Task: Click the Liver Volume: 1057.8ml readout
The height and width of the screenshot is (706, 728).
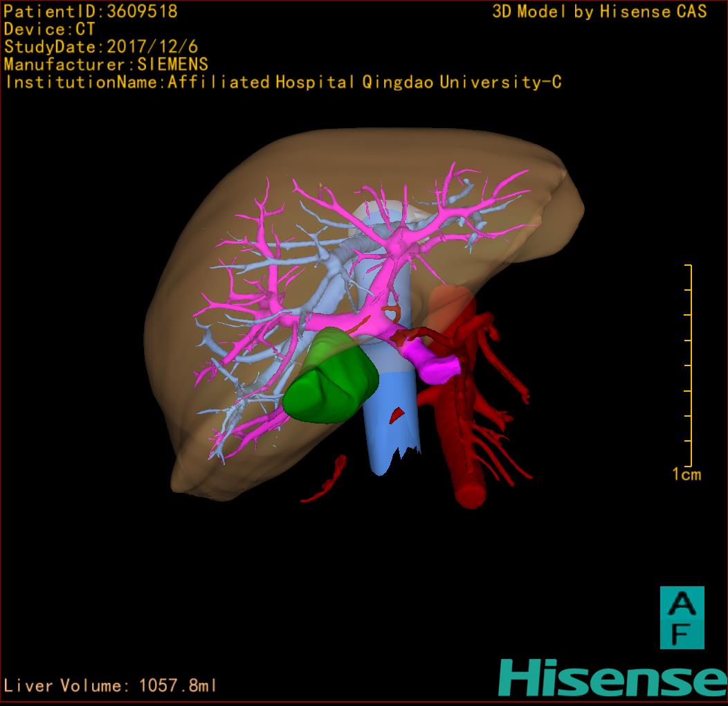Action: [x=111, y=686]
